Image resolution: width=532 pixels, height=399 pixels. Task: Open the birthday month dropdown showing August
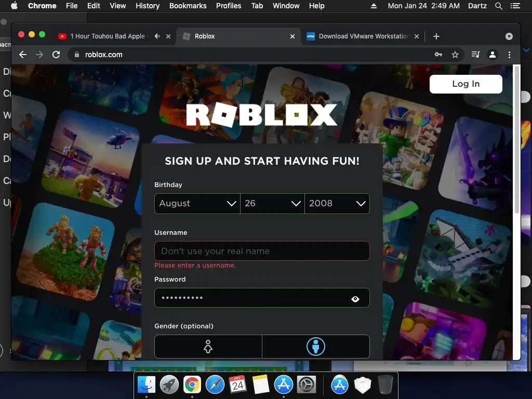click(197, 204)
